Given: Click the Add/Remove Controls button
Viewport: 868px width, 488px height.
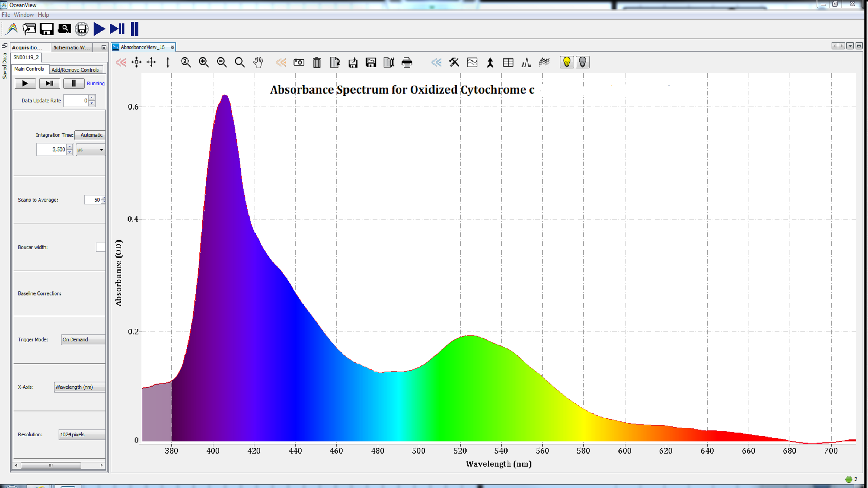Looking at the screenshot, I should tap(75, 69).
